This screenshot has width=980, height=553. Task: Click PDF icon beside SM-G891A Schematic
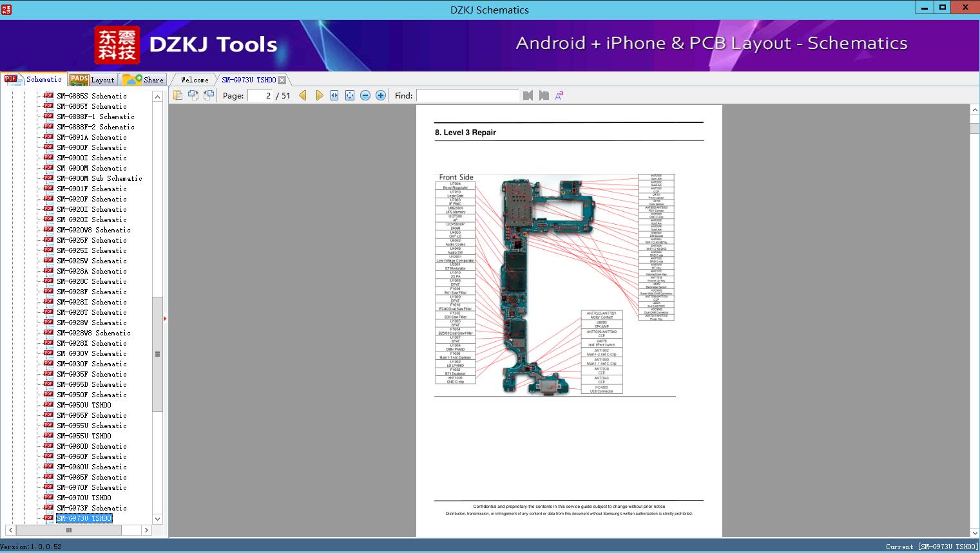click(48, 136)
